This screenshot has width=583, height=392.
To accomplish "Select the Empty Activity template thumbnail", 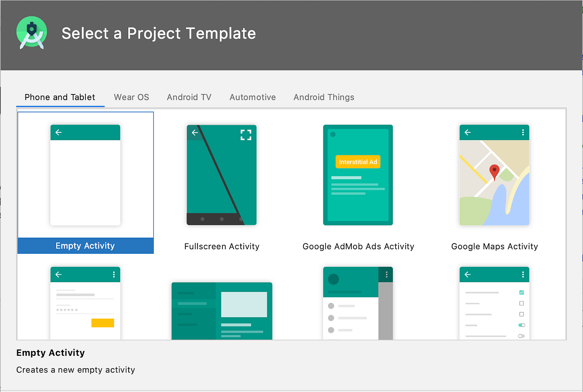I will [85, 175].
